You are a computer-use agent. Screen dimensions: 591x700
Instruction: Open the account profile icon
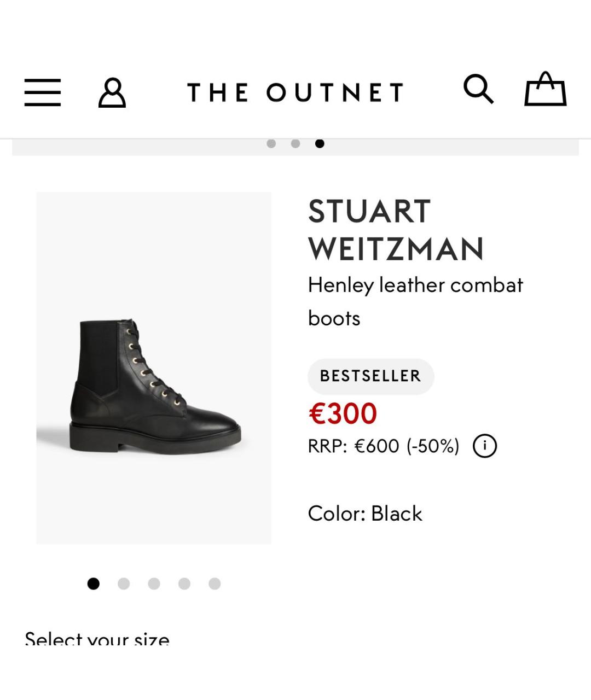coord(112,92)
